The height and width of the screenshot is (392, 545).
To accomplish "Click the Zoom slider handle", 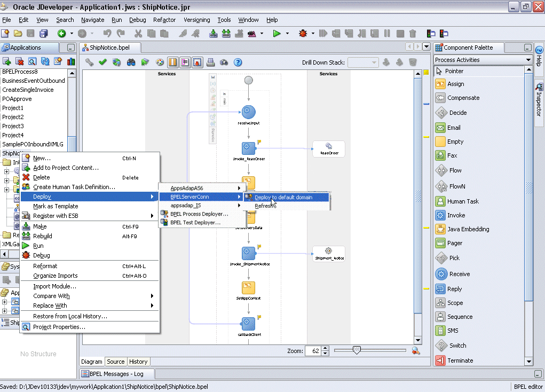I will click(x=357, y=350).
